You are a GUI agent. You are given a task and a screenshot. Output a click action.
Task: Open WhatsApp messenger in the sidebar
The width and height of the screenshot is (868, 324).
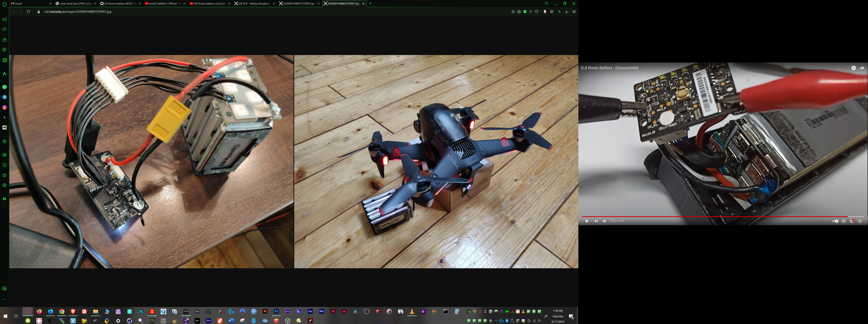pos(4,87)
